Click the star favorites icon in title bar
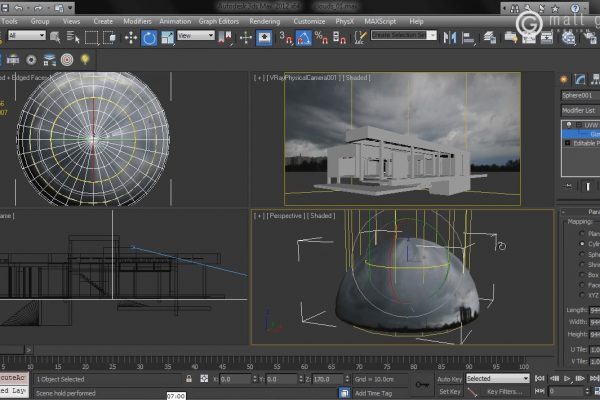 coord(555,8)
